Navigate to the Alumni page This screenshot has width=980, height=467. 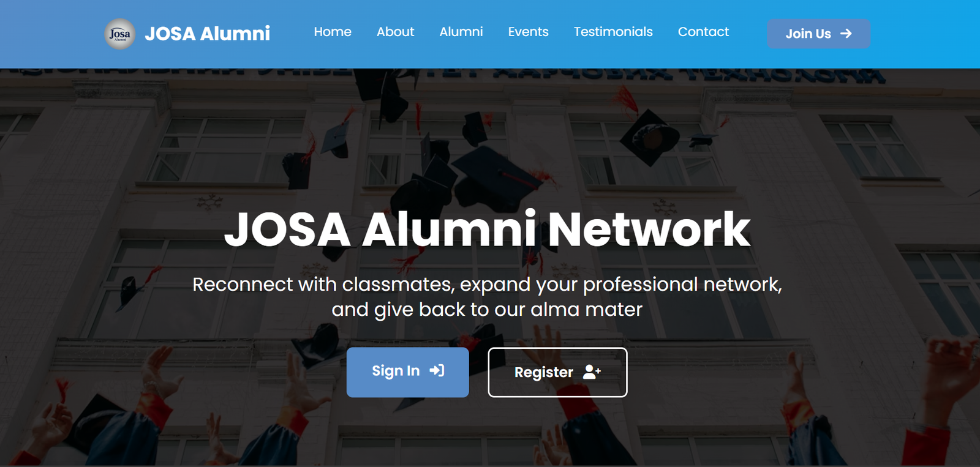(461, 32)
